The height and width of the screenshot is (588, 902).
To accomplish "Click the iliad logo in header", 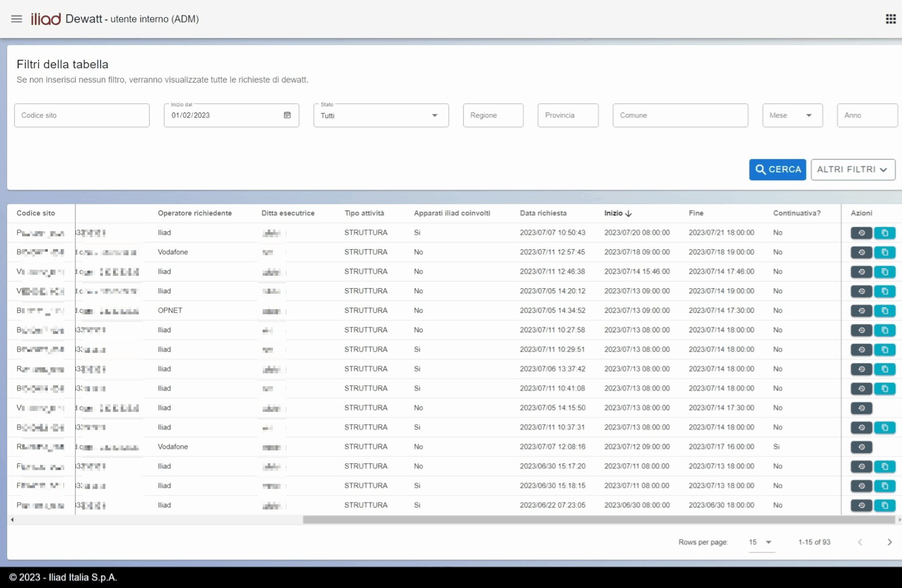I will pyautogui.click(x=46, y=19).
